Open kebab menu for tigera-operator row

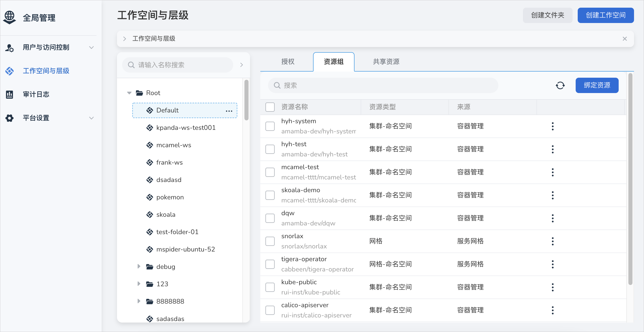[553, 264]
